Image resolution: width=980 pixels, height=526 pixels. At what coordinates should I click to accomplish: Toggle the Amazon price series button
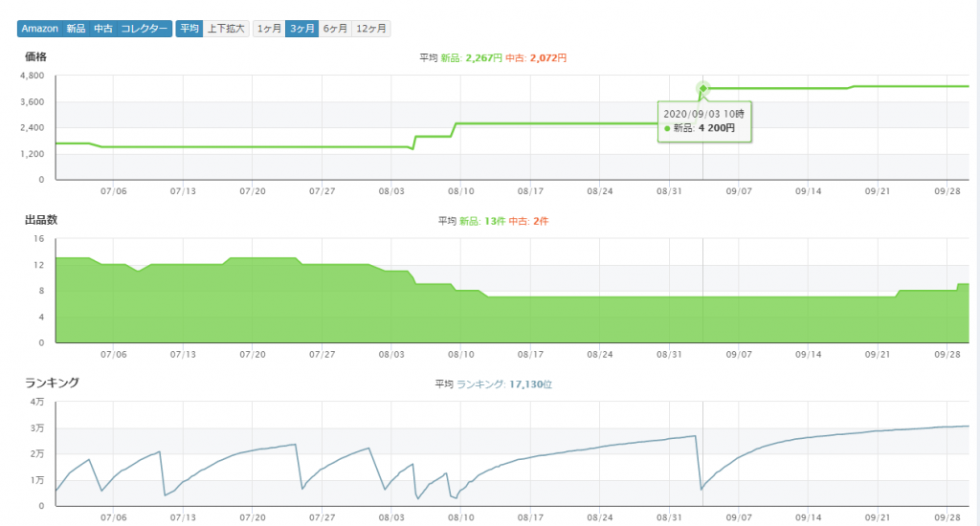39,29
